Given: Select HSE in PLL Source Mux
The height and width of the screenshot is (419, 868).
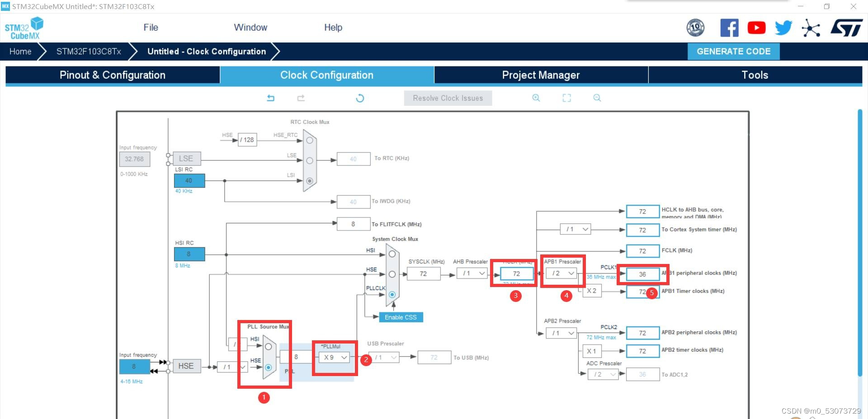Looking at the screenshot, I should [x=268, y=367].
